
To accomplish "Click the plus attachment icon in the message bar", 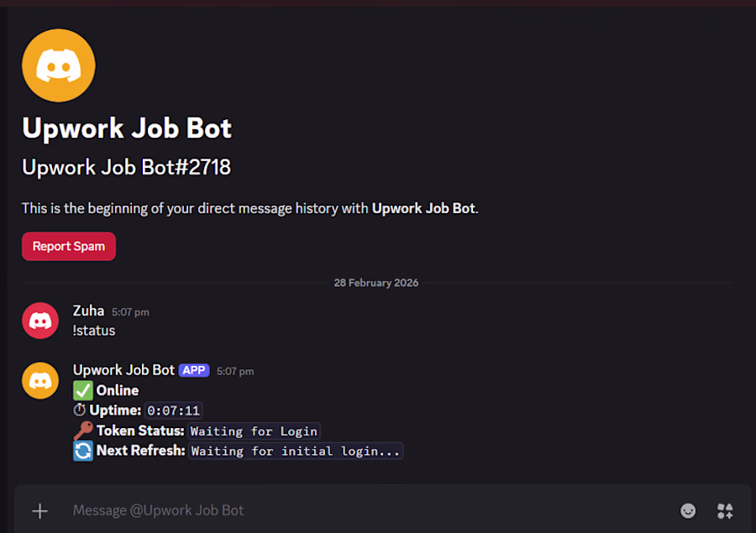I will [40, 511].
